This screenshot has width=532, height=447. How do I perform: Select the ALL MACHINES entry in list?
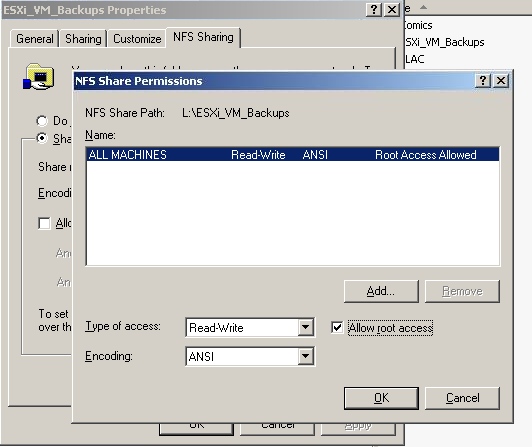tap(292, 155)
